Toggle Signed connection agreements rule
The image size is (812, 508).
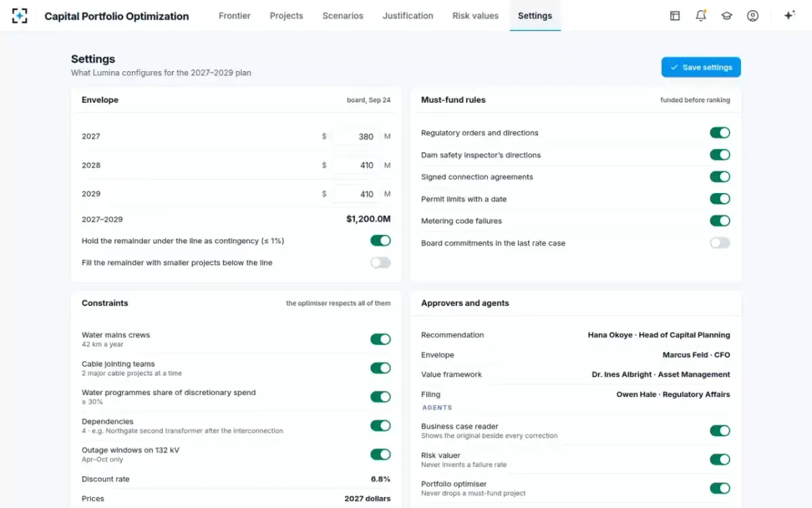720,177
